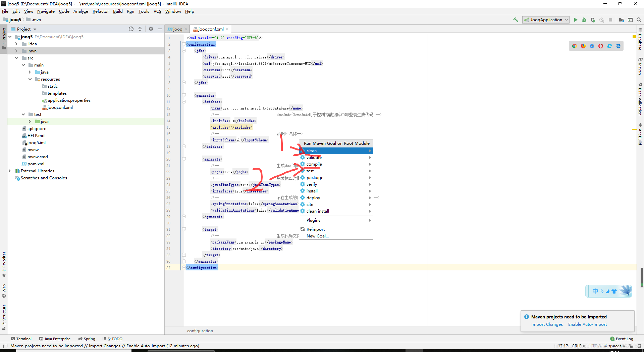644x352 pixels.
Task: Open in Safari browser icon
Action: 592,46
